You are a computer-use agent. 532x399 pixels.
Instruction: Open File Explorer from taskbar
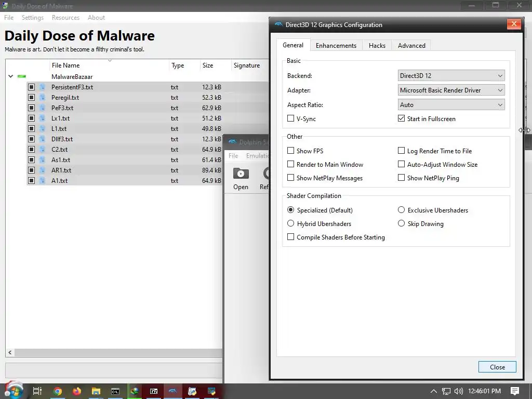coord(96,391)
